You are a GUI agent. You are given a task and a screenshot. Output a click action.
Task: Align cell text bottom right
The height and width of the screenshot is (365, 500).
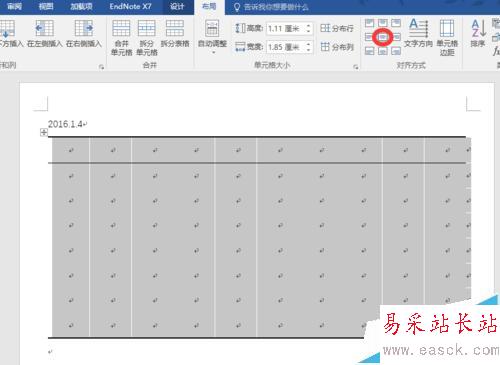click(x=396, y=51)
